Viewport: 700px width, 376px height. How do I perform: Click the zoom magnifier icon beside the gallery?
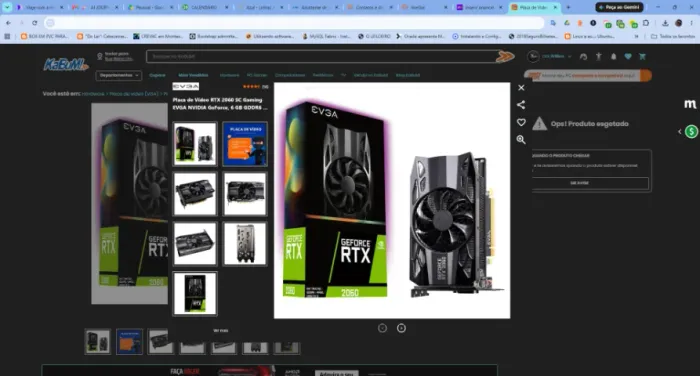coord(521,140)
